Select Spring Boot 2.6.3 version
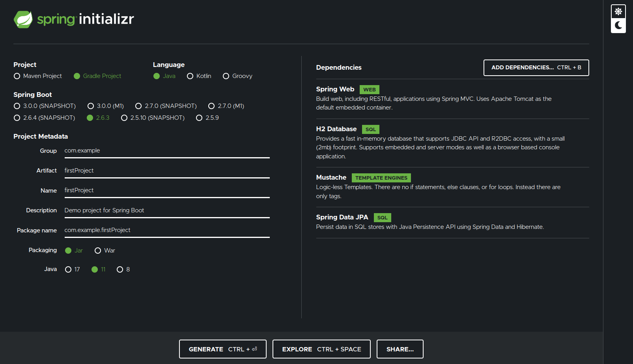633x364 pixels. point(98,118)
